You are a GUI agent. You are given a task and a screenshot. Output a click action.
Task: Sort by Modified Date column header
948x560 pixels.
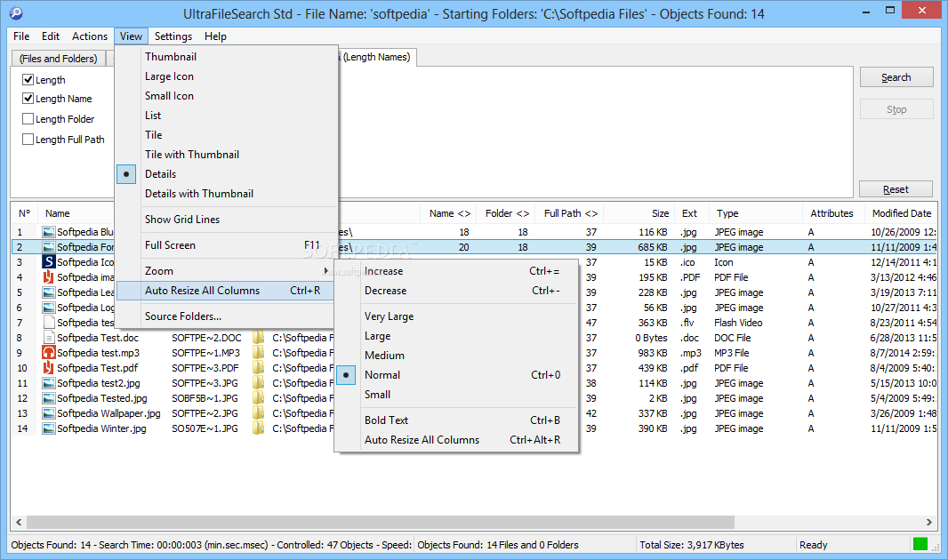(x=901, y=213)
